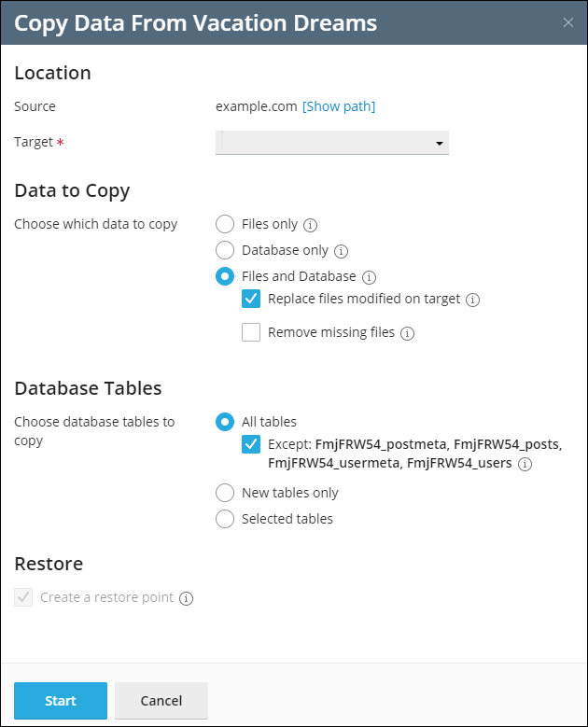Uncheck the Except tables checkbox
The image size is (588, 727).
[251, 444]
